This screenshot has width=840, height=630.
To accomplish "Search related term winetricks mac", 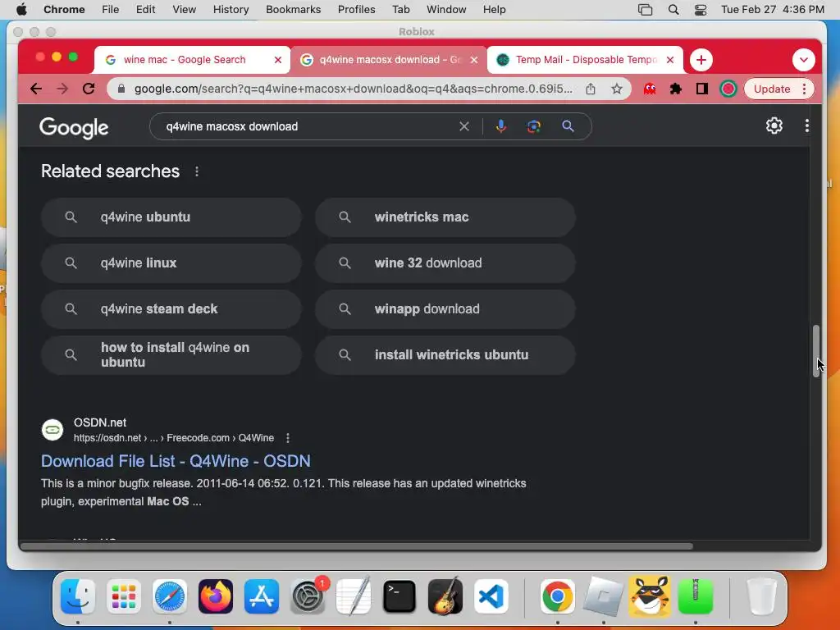I will (445, 217).
